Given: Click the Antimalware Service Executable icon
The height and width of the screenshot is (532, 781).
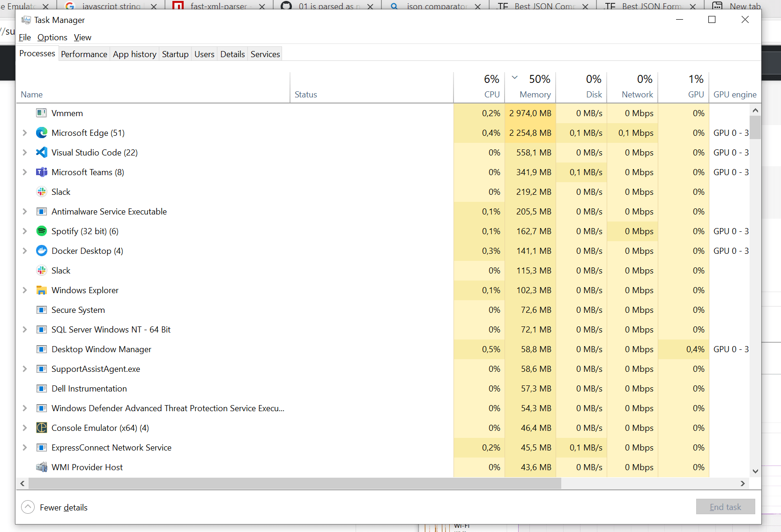Looking at the screenshot, I should pos(42,211).
